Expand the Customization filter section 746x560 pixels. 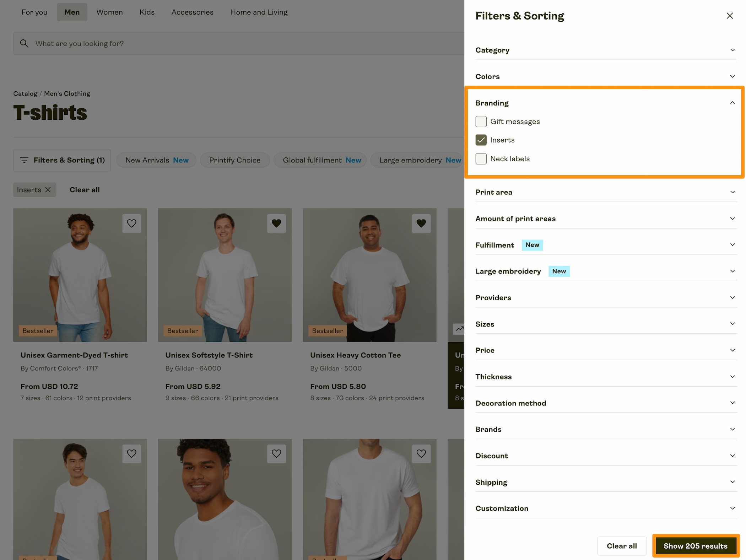pos(606,508)
